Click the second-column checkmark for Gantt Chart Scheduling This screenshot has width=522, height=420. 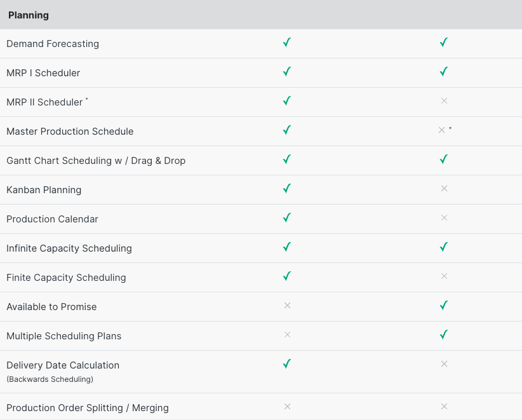point(444,159)
